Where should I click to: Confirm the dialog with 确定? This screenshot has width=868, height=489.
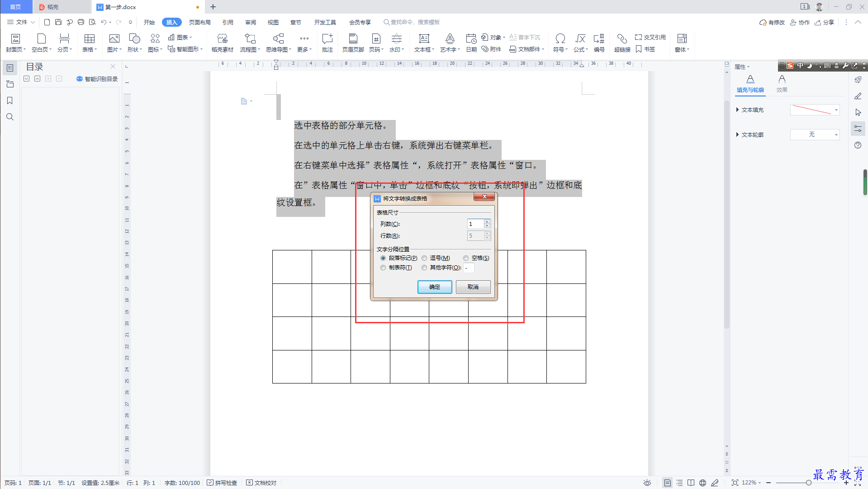tap(435, 287)
